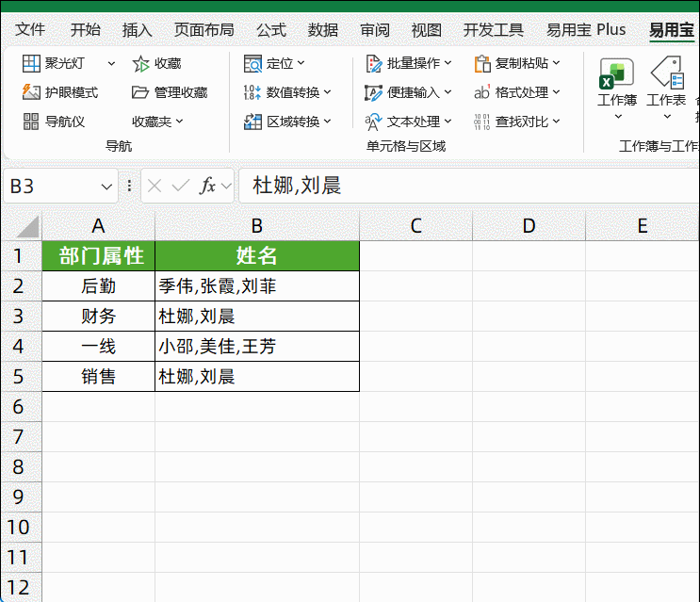Switch to the 开发工具 ribbon tab

[x=494, y=30]
